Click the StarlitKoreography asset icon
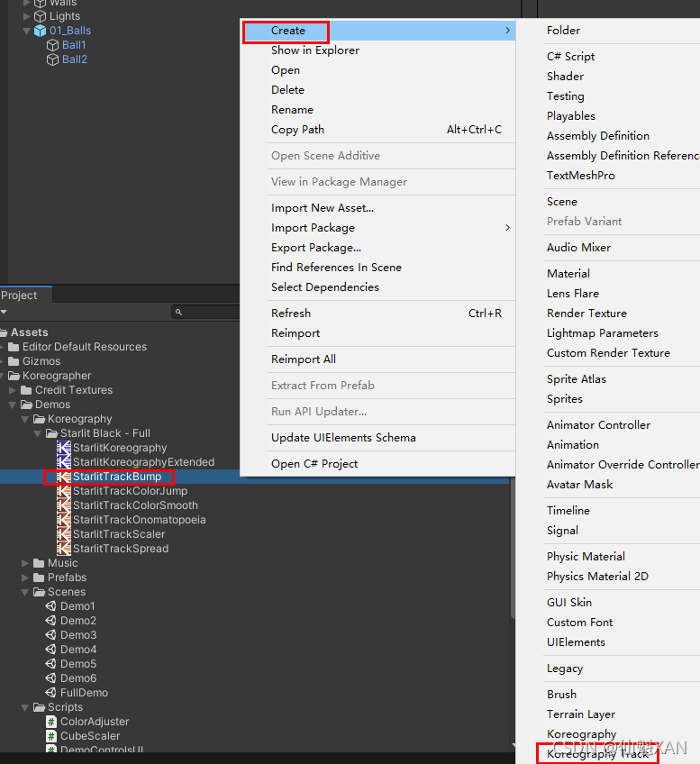Image resolution: width=700 pixels, height=764 pixels. pos(64,448)
